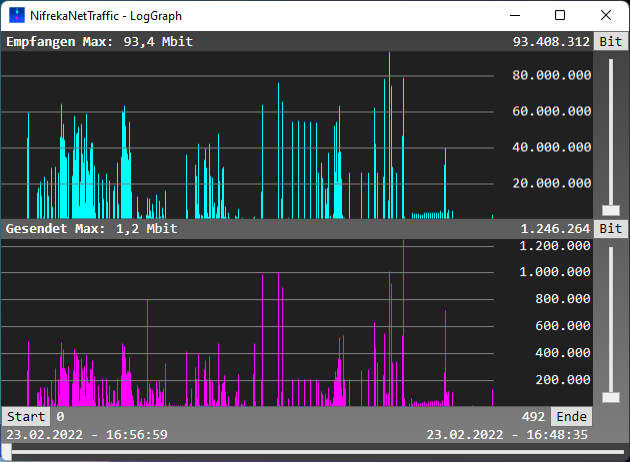Click the end index value 492
Viewport: 630px width, 462px height.
[x=533, y=417]
